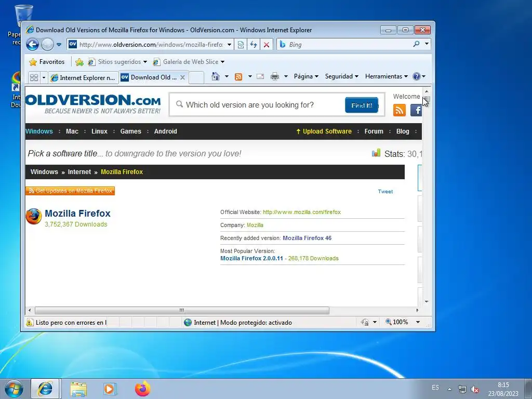Click Internet in the breadcrumb
532x399 pixels.
click(x=79, y=172)
